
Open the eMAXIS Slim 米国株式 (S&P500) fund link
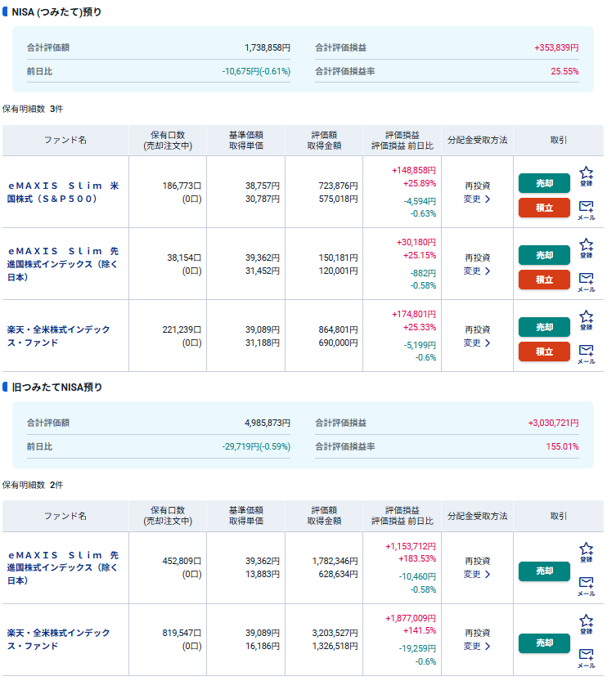pos(63,192)
